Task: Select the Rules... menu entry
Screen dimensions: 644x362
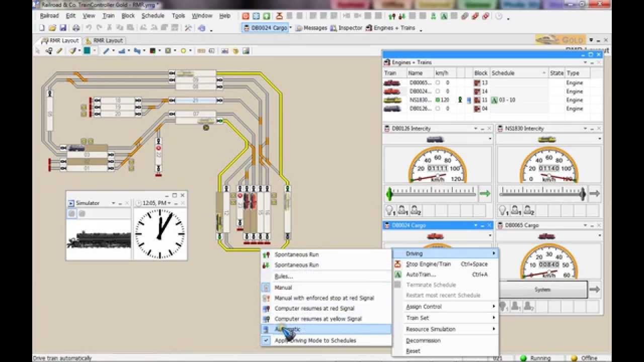Action: point(326,276)
